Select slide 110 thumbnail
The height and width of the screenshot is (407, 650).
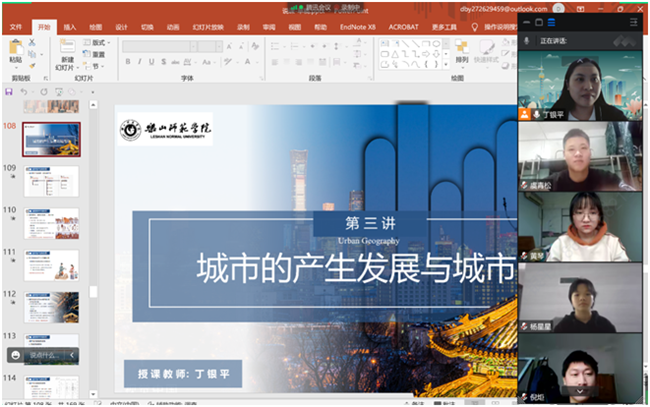(51, 223)
